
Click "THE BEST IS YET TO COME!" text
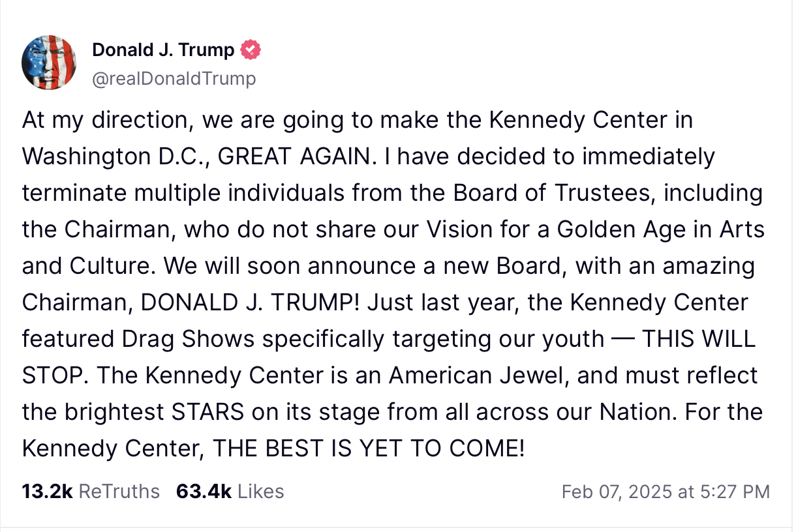[x=369, y=449]
